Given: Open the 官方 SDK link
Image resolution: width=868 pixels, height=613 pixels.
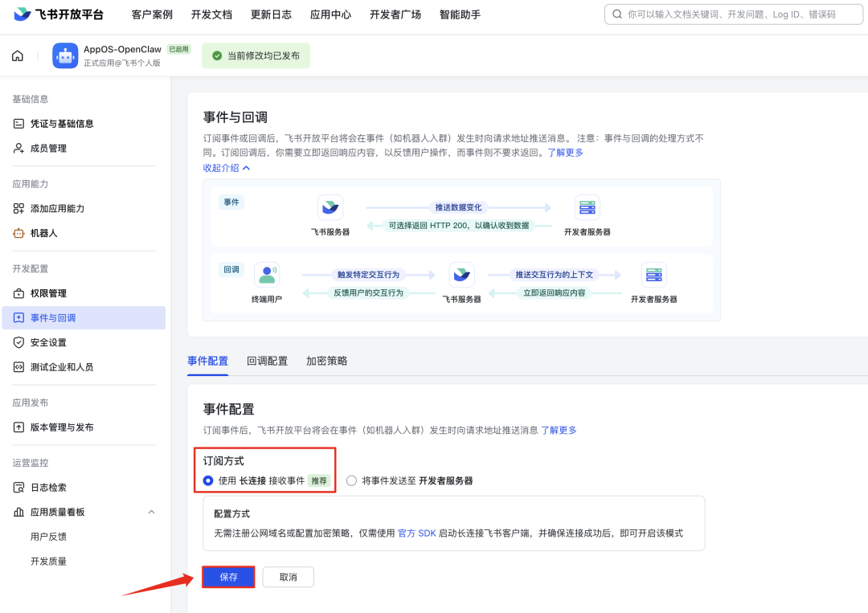Looking at the screenshot, I should point(417,532).
